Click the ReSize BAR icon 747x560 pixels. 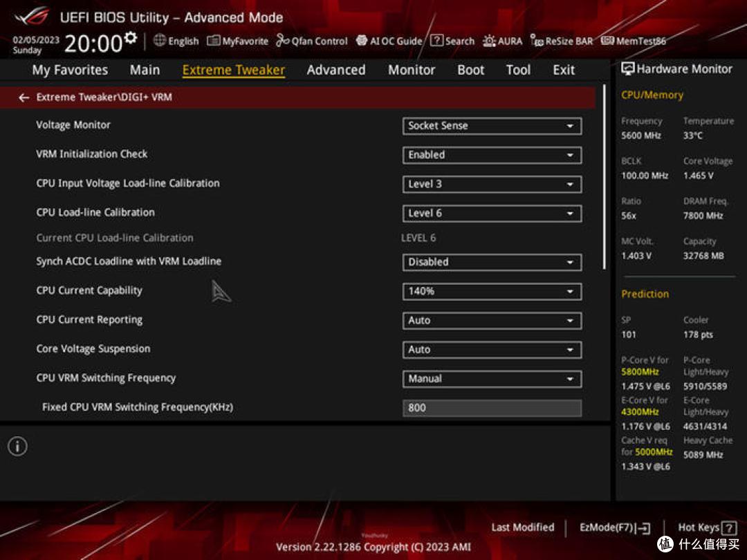tap(537, 41)
